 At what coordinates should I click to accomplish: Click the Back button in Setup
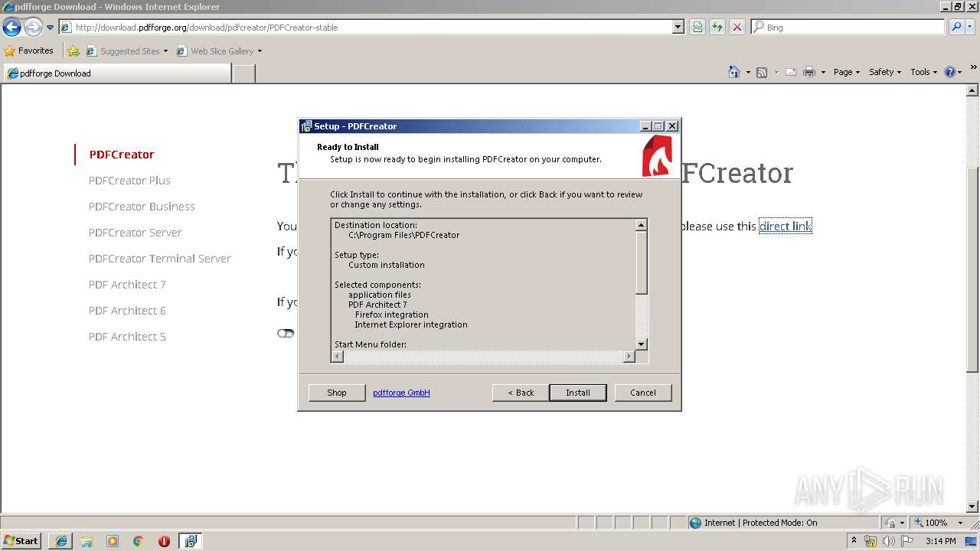pos(521,393)
